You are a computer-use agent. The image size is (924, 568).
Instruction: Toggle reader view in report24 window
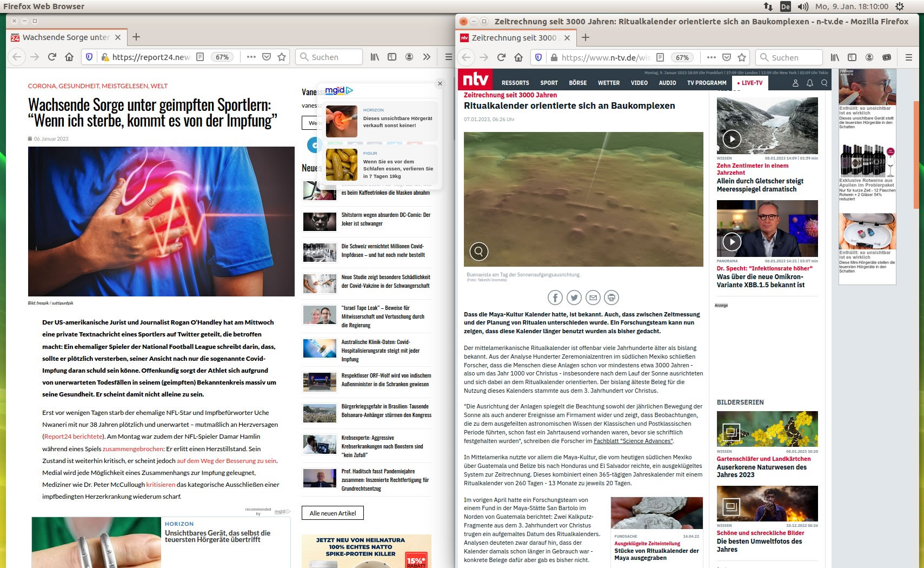point(200,57)
